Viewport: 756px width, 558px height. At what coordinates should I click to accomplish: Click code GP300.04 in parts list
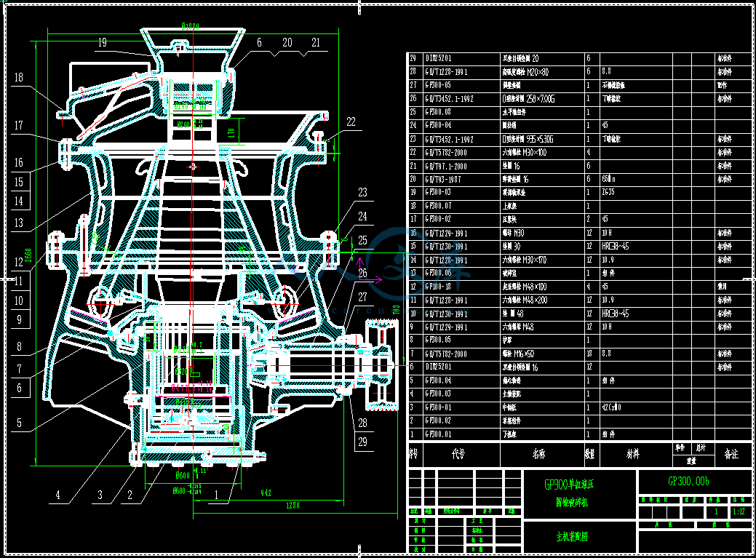point(438,380)
